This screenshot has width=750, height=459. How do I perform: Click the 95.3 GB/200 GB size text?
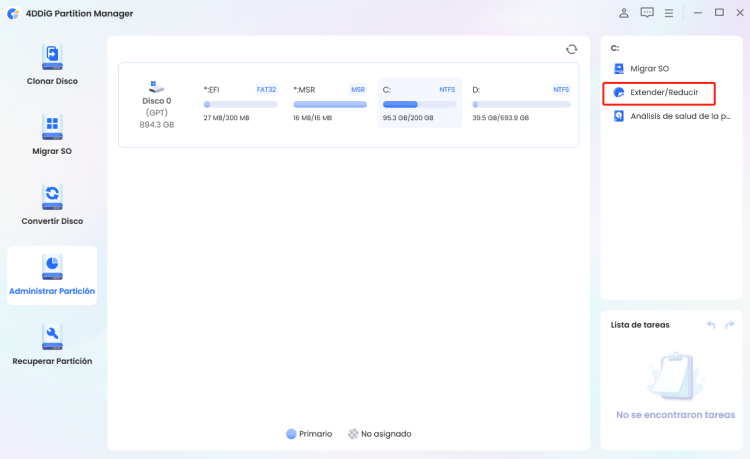tap(408, 118)
